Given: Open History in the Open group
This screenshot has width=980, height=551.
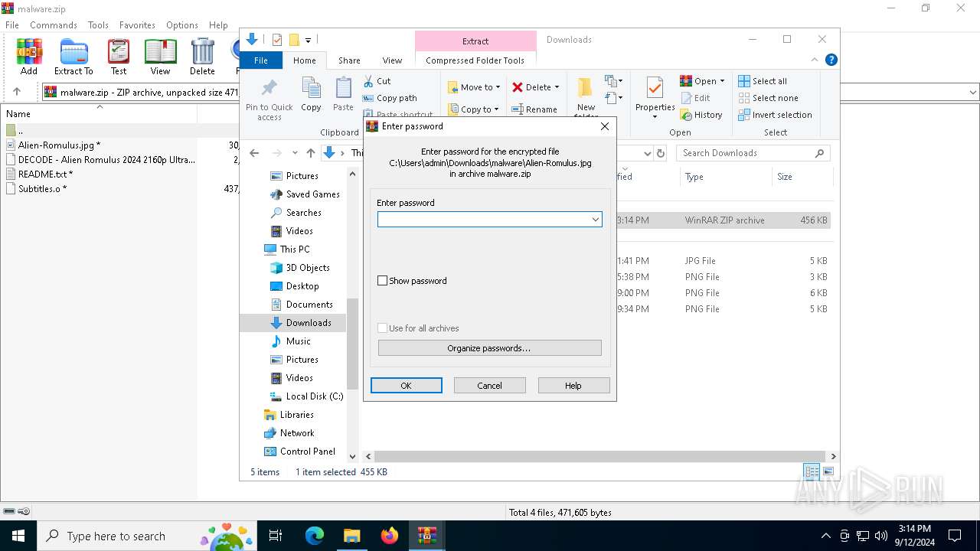Looking at the screenshot, I should [701, 115].
